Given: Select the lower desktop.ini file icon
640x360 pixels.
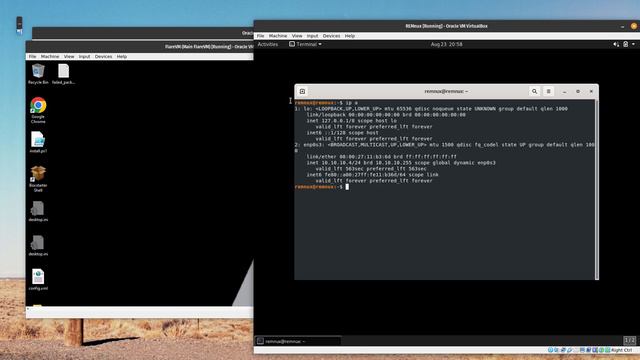Looking at the screenshot, I should 38,245.
